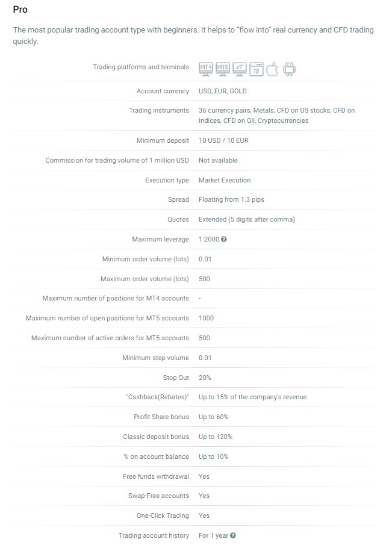Select the Floating from 1.3 pips text
The height and width of the screenshot is (551, 392).
231,200
